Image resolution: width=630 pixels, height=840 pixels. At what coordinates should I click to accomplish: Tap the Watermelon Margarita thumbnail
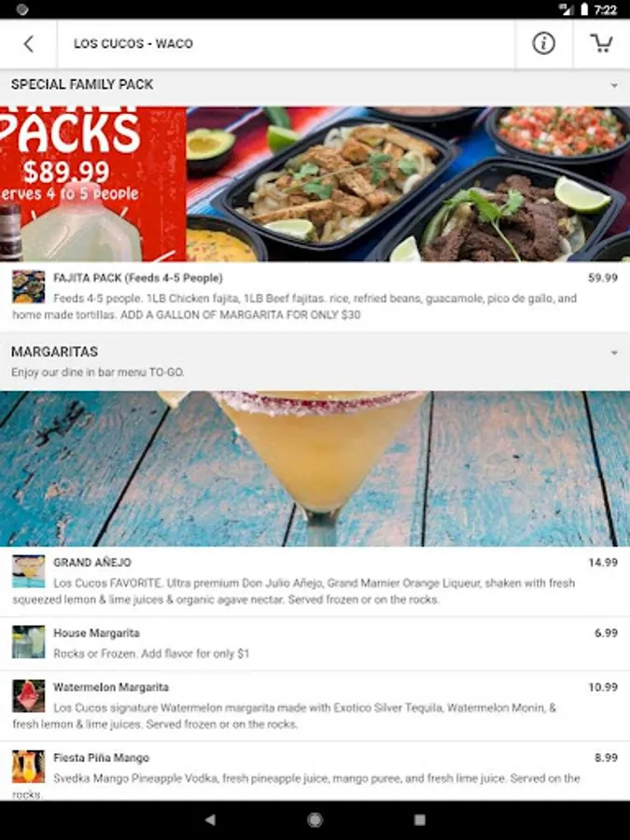click(28, 696)
